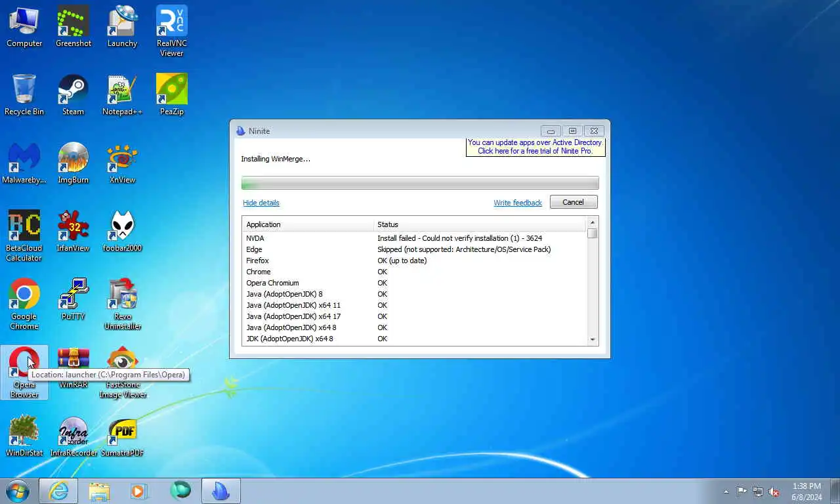Select the Firefox row in the list

(415, 261)
